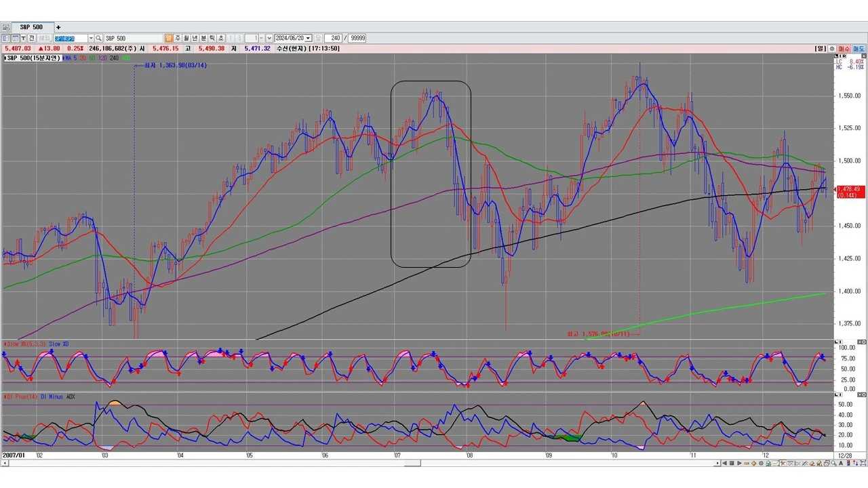Click the [일] period label
Screen dimensions: 868x488
[820, 49]
